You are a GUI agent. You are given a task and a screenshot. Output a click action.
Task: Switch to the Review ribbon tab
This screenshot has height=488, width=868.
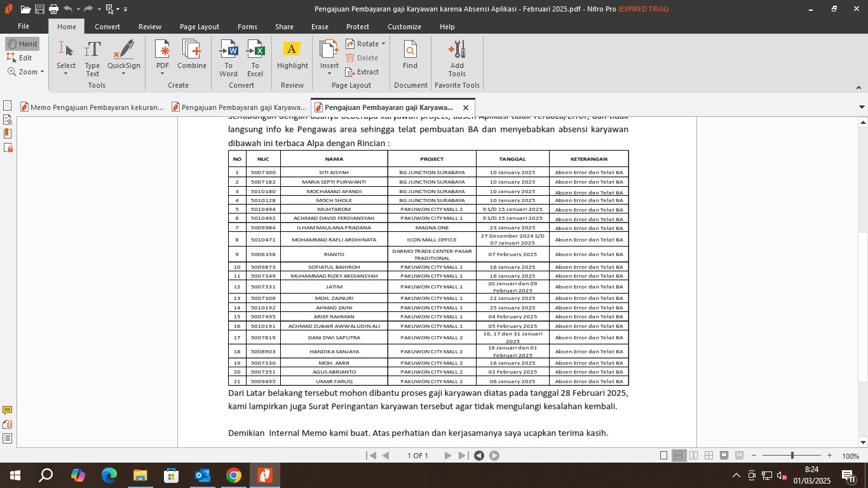point(150,27)
